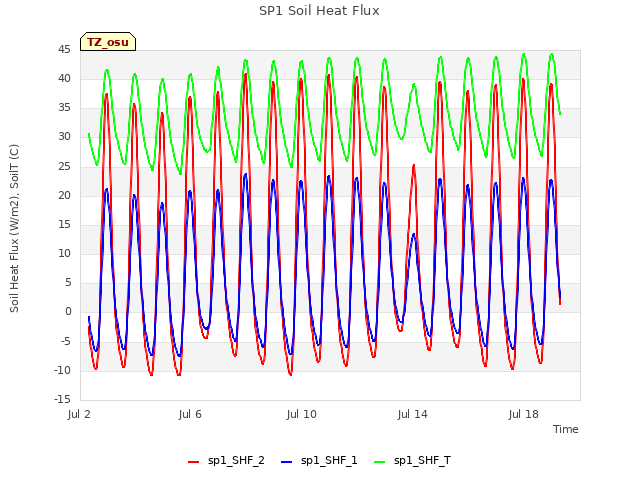Click the -15 y-axis tick label
Image resolution: width=640 pixels, height=480 pixels.
point(63,399)
